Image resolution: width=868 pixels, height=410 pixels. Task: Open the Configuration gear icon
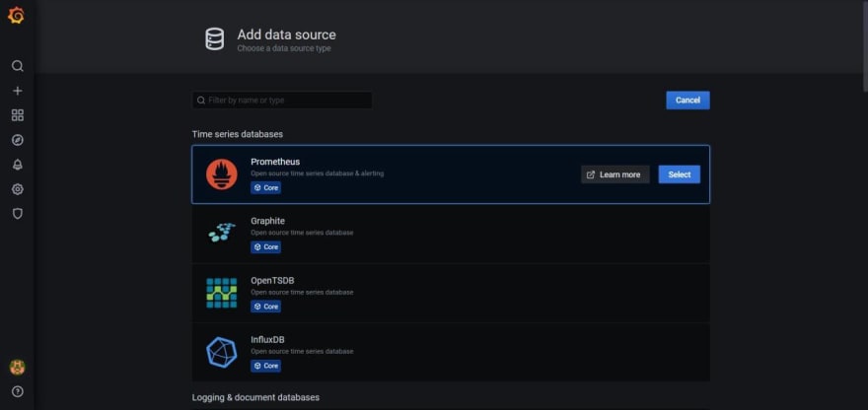pyautogui.click(x=17, y=189)
